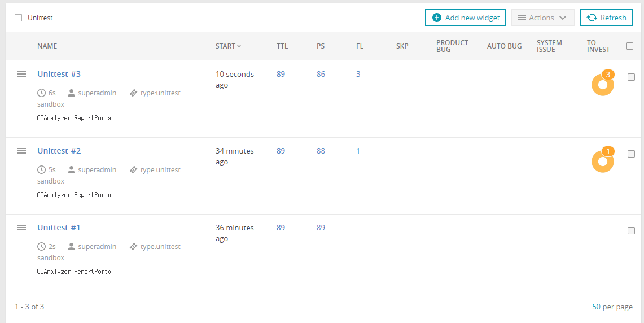Sort launches by the NAME column

(x=47, y=46)
